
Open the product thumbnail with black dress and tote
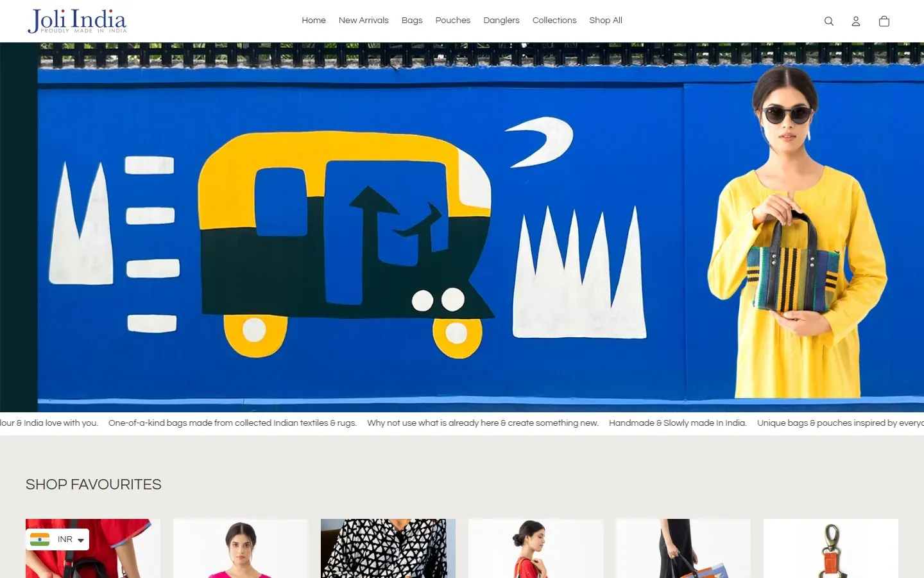pyautogui.click(x=683, y=548)
